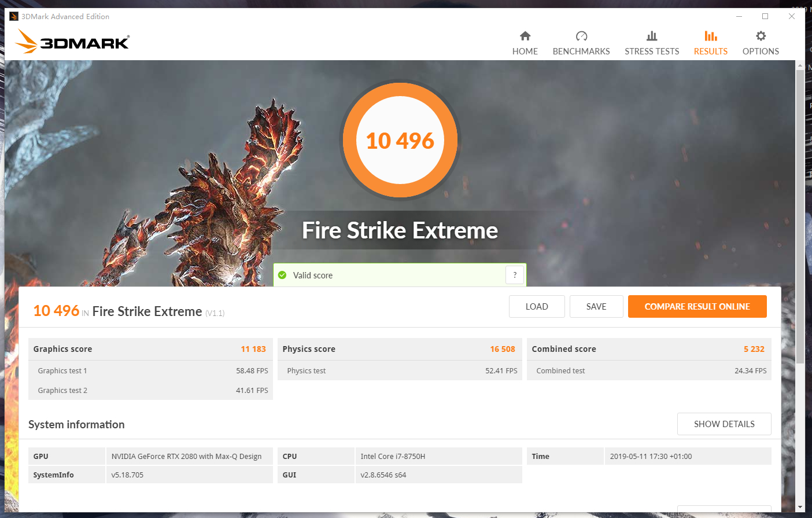Screen dimensions: 812x518
Task: Open the Options gear icon
Action: point(761,36)
